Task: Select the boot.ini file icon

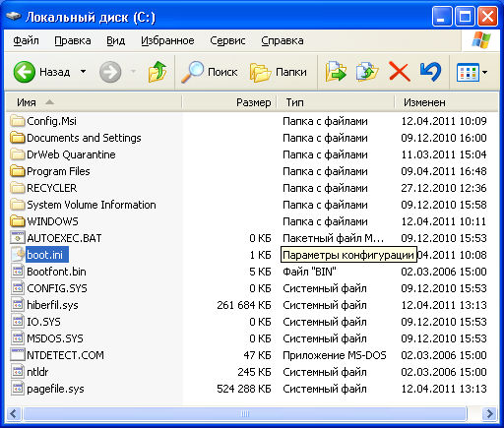Action: 18,255
